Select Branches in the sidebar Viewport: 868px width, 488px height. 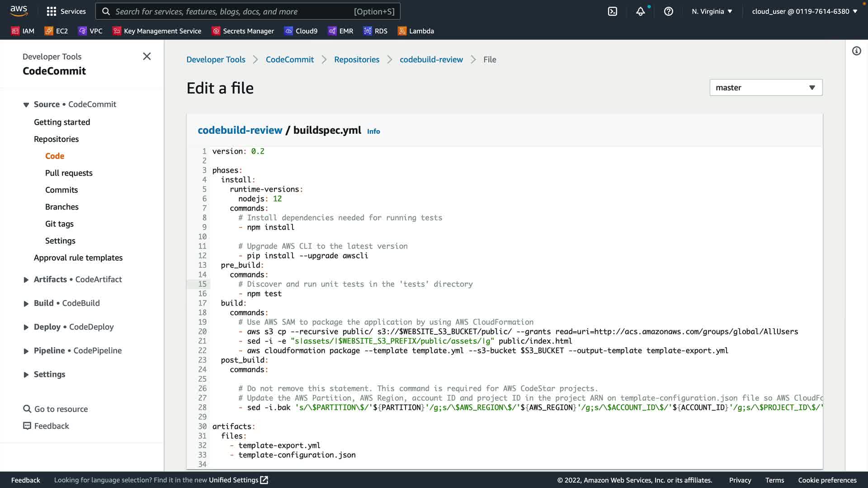click(x=62, y=207)
